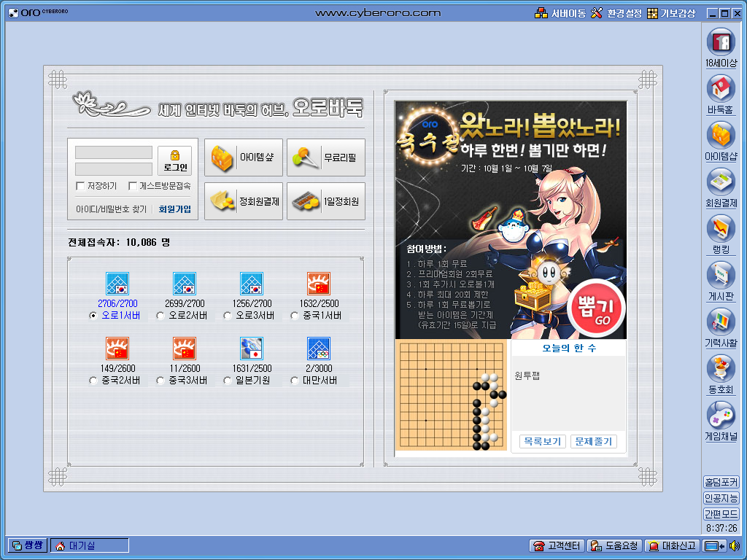Click the speaker volume icon in status bar
Viewport: 747px width, 560px height.
click(735, 545)
